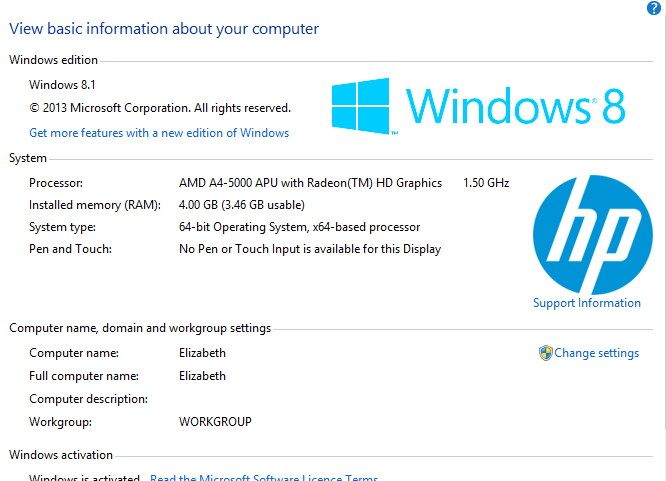Select No Pen or Touch Input text
666x481 pixels.
pos(310,249)
